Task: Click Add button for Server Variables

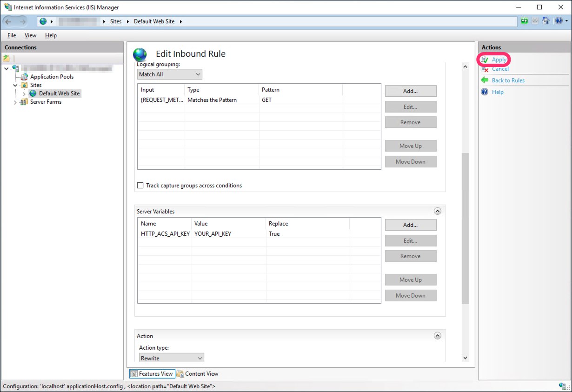Action: coord(410,225)
